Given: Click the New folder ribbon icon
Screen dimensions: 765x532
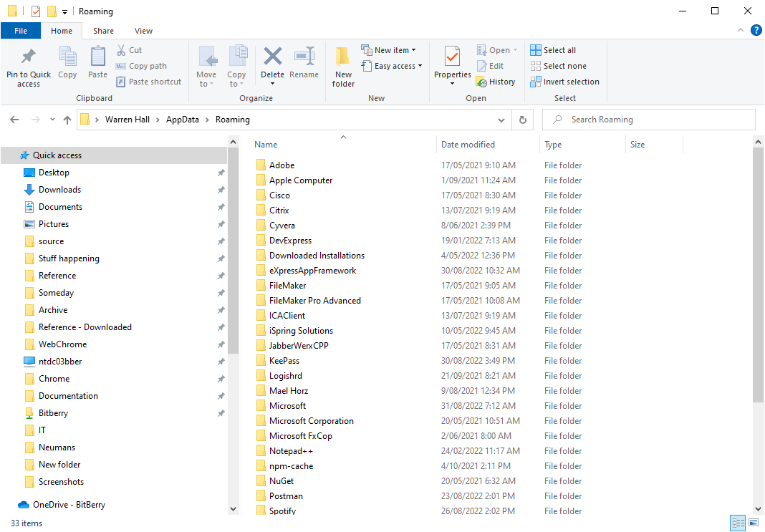Looking at the screenshot, I should tap(343, 57).
